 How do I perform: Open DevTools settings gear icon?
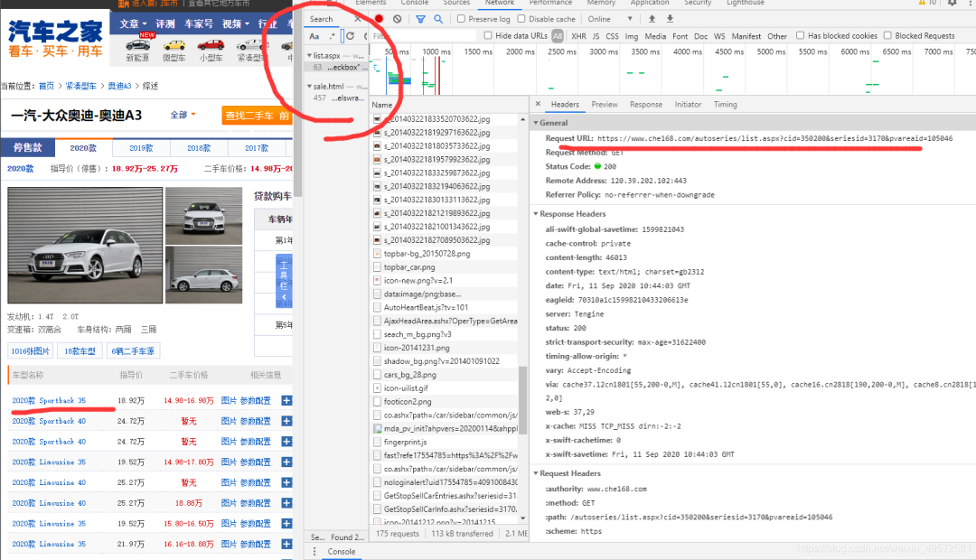952,3
